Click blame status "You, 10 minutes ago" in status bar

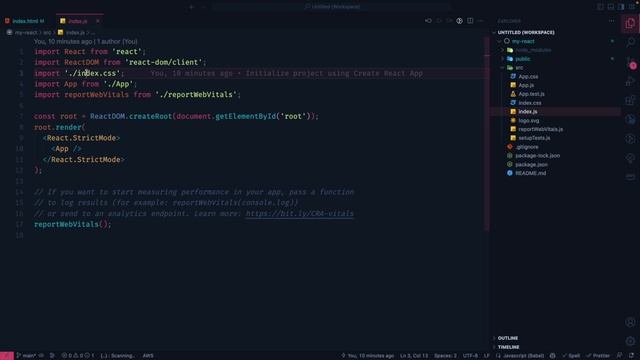367,356
